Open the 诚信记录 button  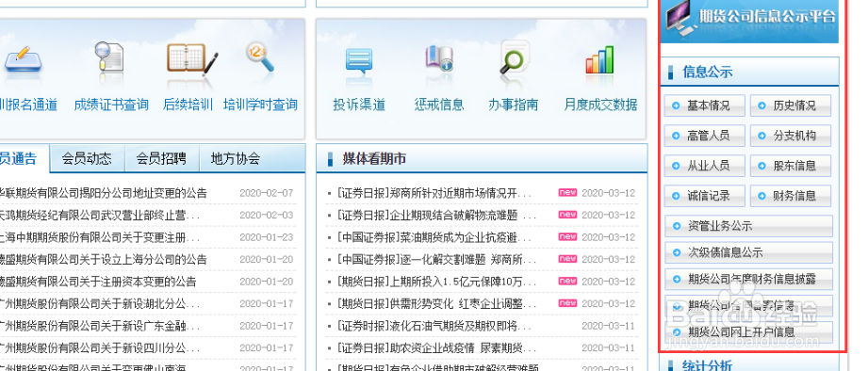(704, 196)
